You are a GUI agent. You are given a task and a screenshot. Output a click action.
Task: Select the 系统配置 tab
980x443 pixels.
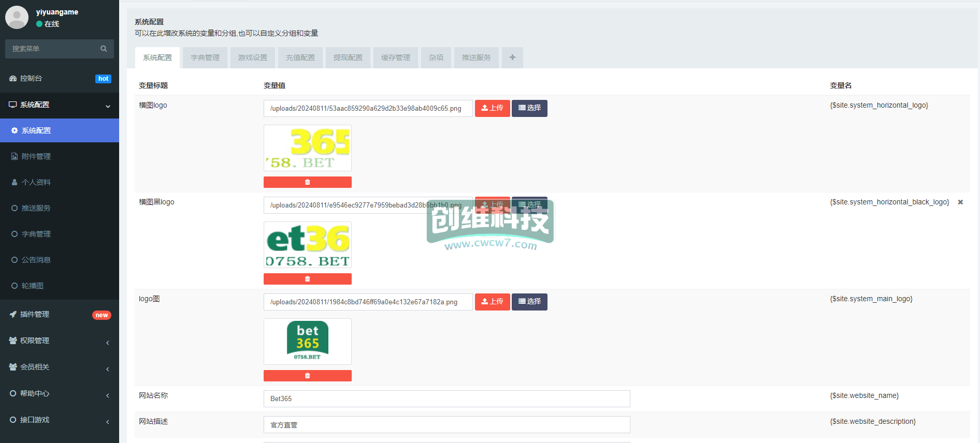157,57
